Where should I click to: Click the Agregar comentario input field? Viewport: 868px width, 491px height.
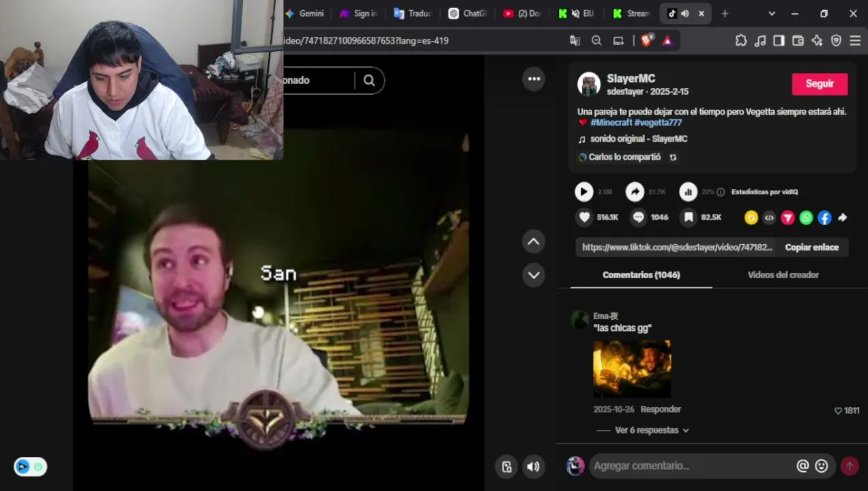tap(691, 466)
